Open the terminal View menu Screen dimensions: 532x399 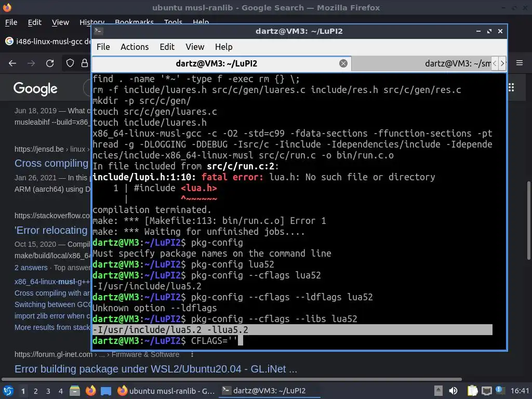[x=195, y=47]
